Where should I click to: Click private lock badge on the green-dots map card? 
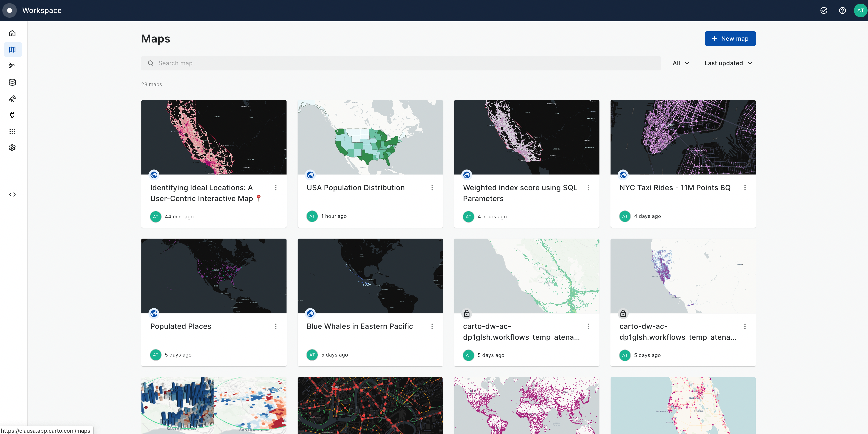tap(467, 314)
